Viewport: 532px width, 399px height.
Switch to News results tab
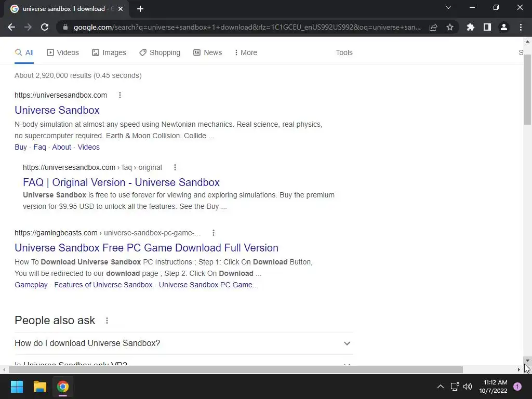pos(208,52)
